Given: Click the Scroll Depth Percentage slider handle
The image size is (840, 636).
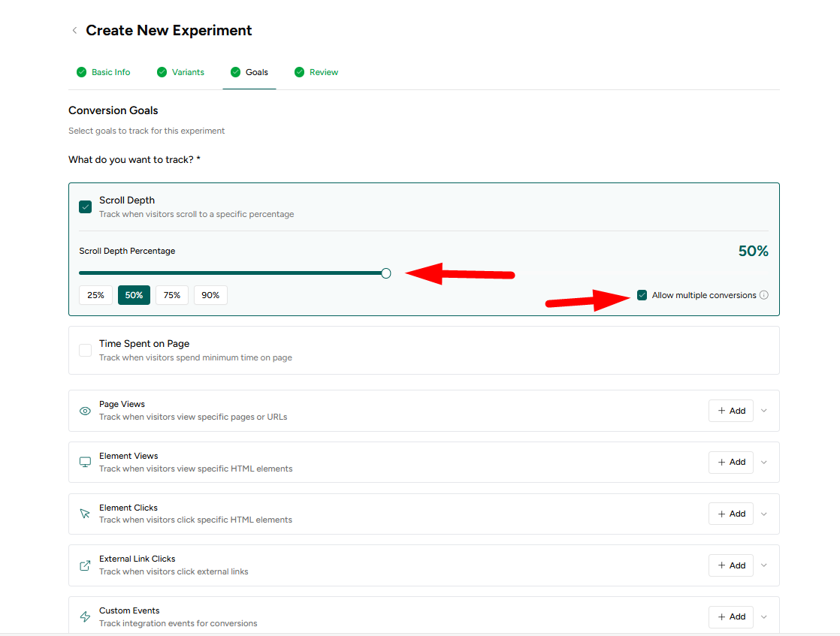Looking at the screenshot, I should 386,273.
